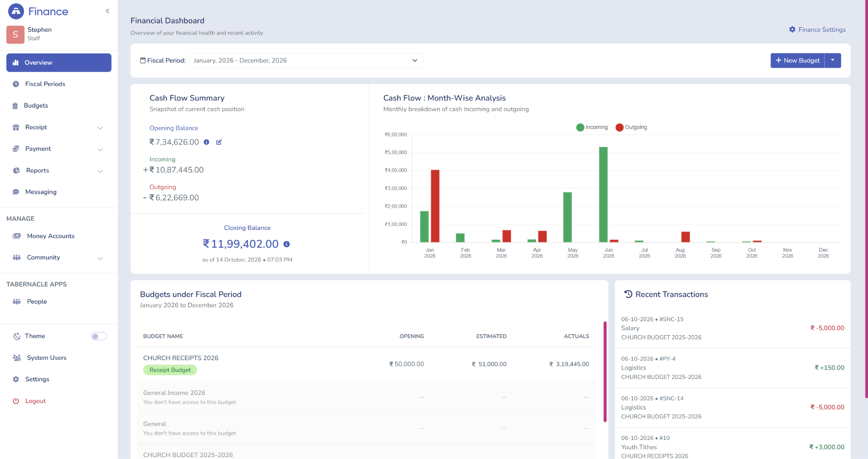Open Settings in the sidebar

(x=59, y=379)
